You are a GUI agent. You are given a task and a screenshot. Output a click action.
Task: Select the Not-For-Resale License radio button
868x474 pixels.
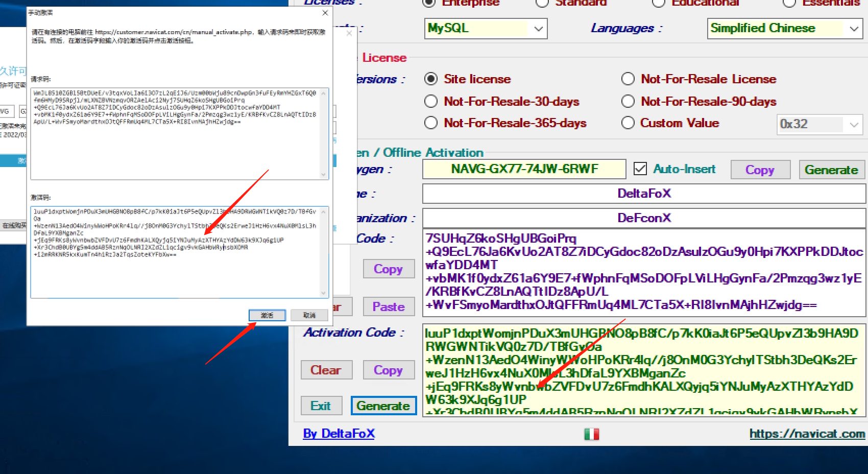[628, 79]
